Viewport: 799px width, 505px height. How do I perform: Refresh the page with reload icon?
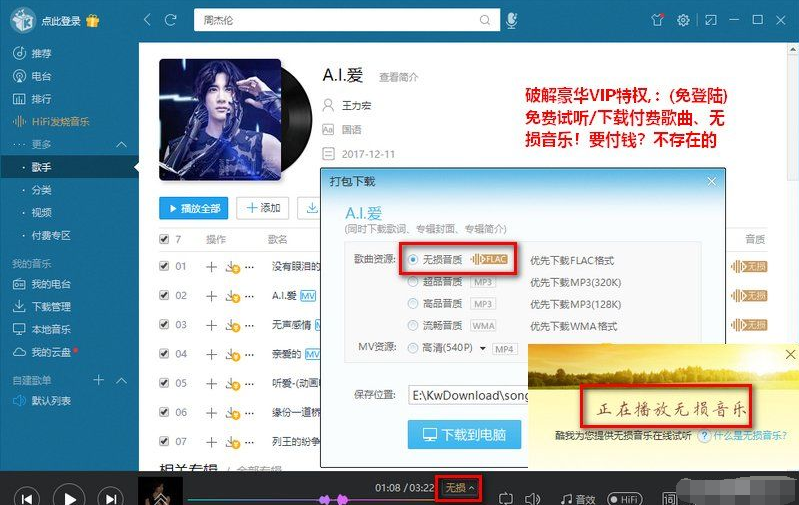(x=171, y=20)
